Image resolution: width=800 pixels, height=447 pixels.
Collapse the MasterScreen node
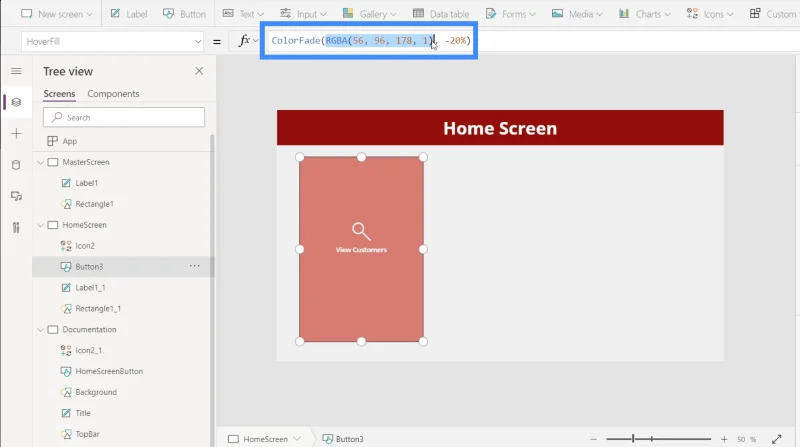coord(41,162)
